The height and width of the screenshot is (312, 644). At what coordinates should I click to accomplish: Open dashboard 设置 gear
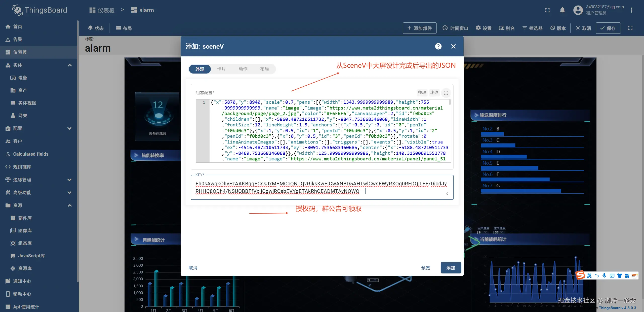(x=484, y=28)
